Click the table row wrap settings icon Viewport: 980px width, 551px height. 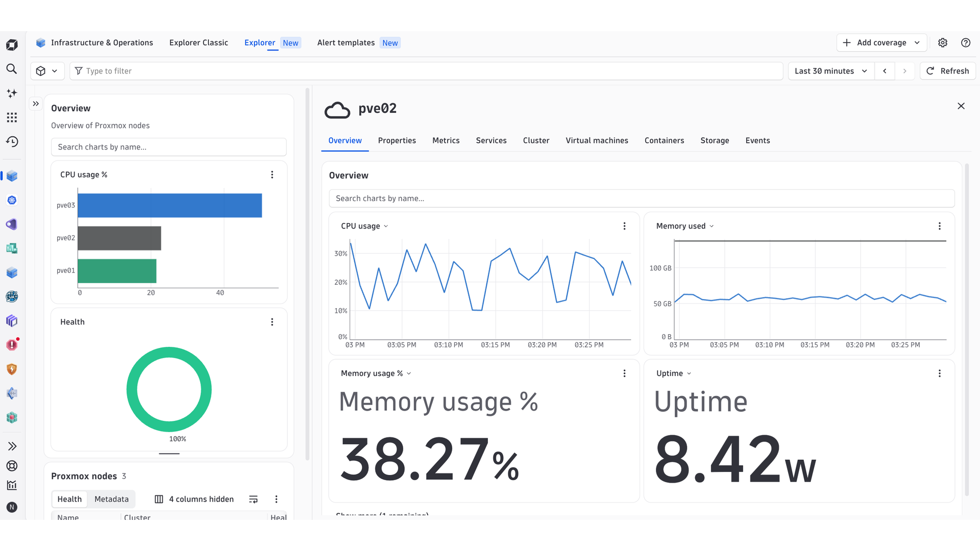tap(253, 499)
